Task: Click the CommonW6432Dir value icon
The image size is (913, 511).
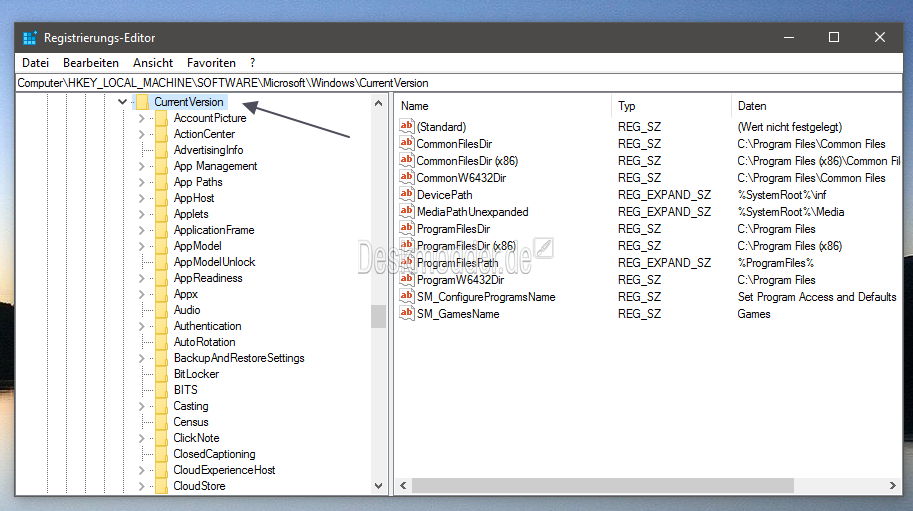Action: click(x=406, y=176)
